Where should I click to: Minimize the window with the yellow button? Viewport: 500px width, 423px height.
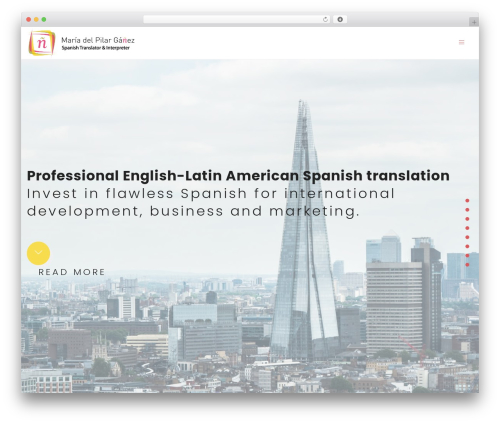coord(36,20)
